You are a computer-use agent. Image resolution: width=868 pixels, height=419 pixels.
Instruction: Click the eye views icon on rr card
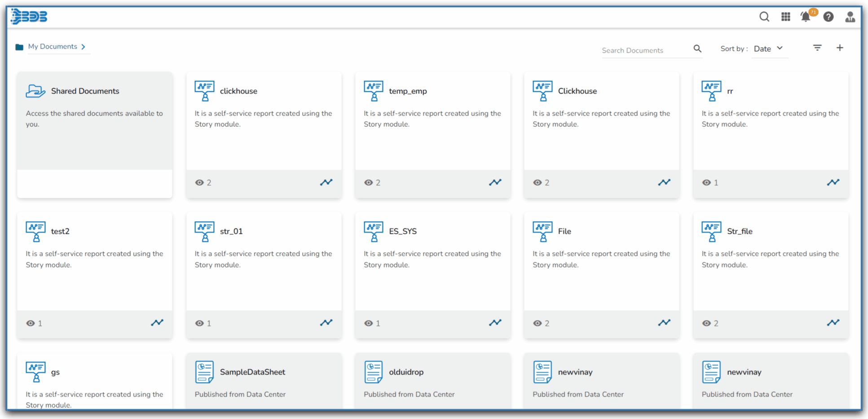[x=706, y=183]
